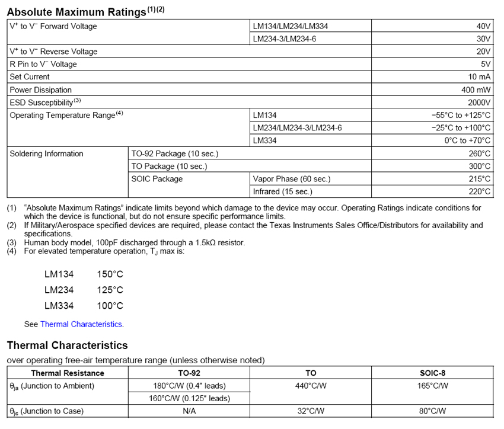Select the 40V forward voltage value
This screenshot has height=429, width=504.
coord(483,27)
